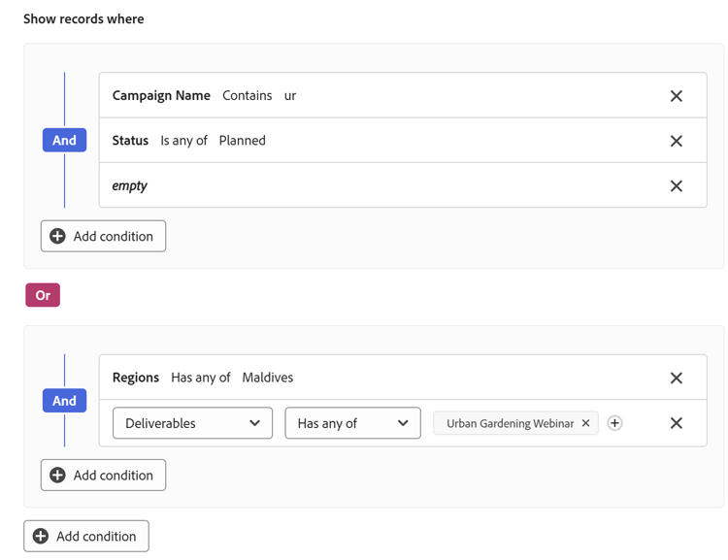Open the Deliverables field dropdown
The width and height of the screenshot is (728, 560).
coord(192,423)
